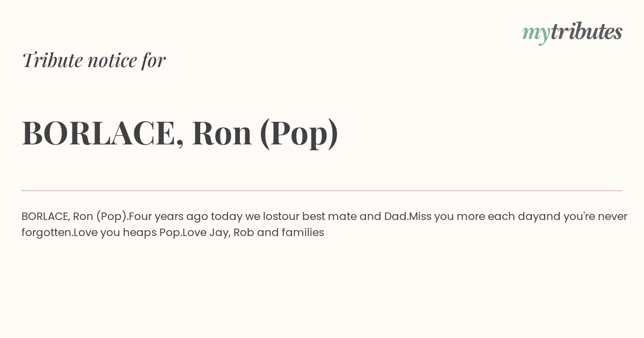Select "BORLACE," in the large bold title
The height and width of the screenshot is (338, 644).
coord(103,133)
